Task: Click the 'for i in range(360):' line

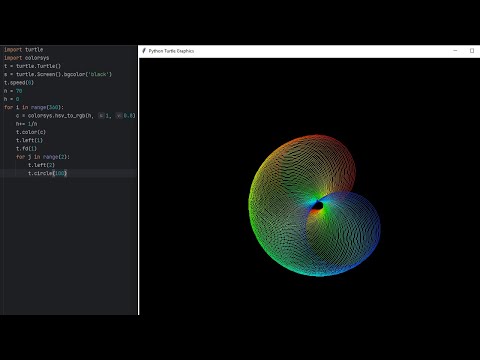Action: (34, 107)
